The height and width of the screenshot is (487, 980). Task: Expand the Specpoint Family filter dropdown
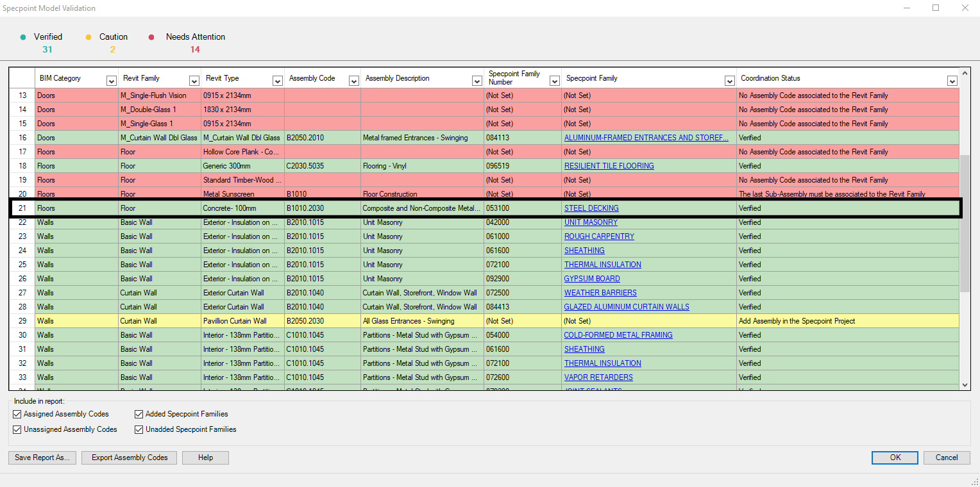729,81
